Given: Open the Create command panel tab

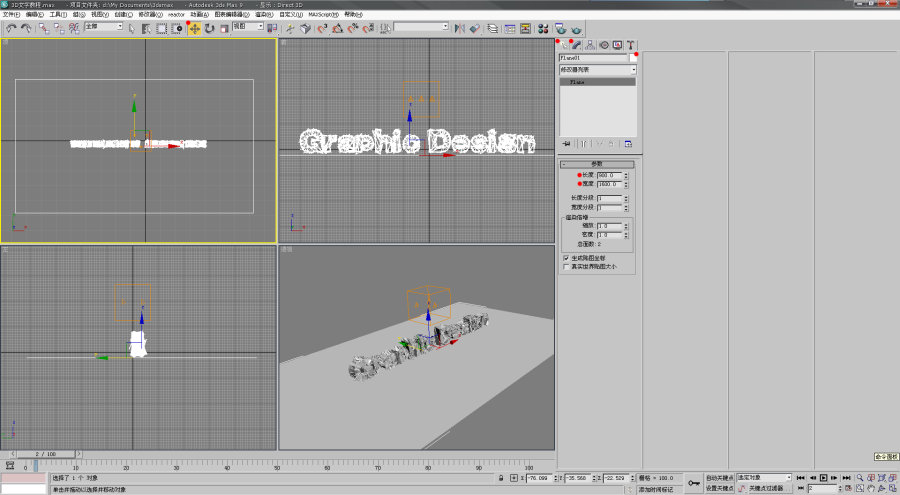Looking at the screenshot, I should [x=566, y=45].
